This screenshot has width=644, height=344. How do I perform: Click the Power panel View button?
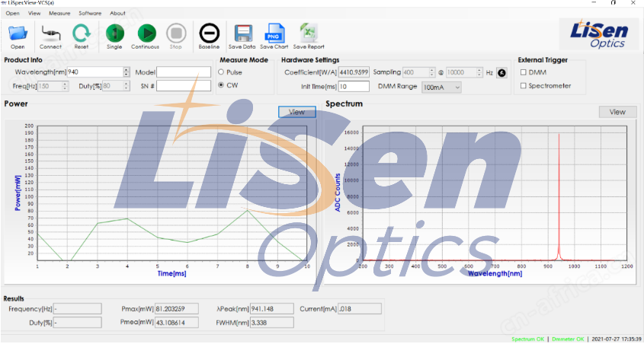tap(297, 112)
